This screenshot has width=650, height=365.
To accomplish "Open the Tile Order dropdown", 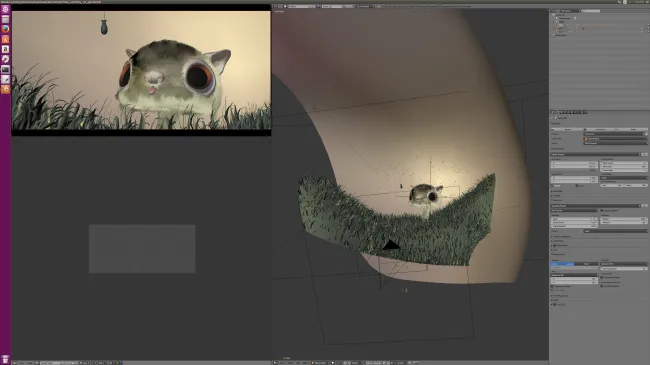I will point(574,275).
